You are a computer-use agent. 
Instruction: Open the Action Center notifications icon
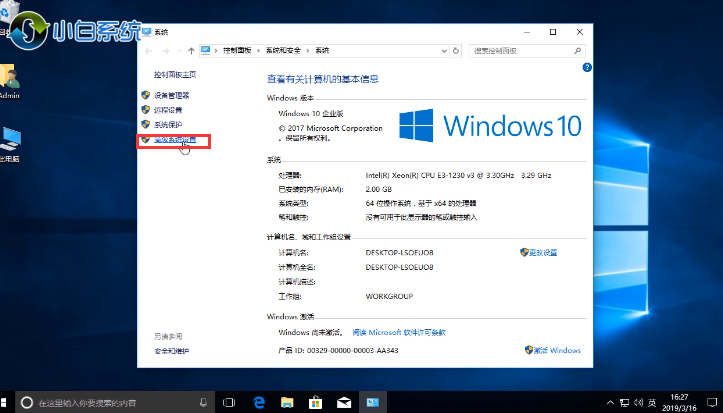click(711, 402)
